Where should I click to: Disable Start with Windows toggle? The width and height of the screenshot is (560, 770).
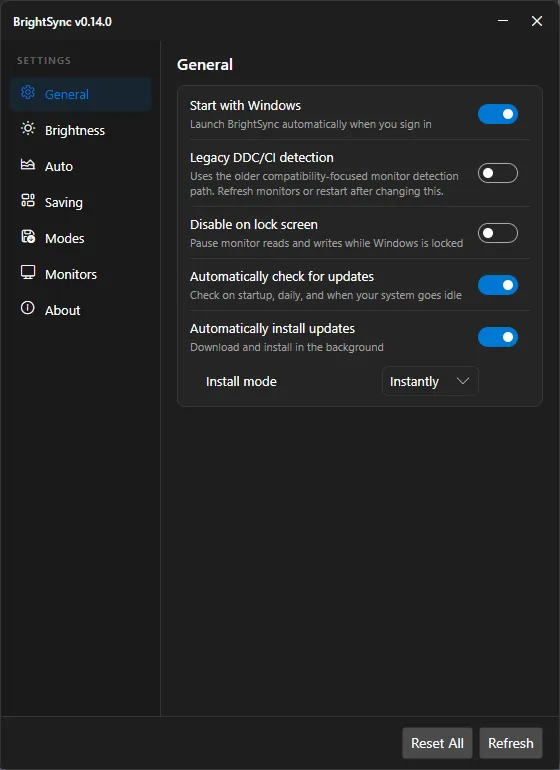[x=498, y=114]
